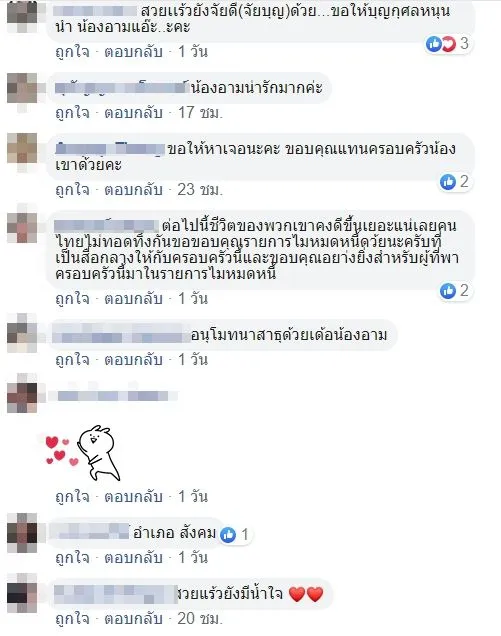Image resolution: width=501 pixels, height=636 pixels.
Task: Click ตอบกลับ under the 23 ชม. comment
Action: 133,189
